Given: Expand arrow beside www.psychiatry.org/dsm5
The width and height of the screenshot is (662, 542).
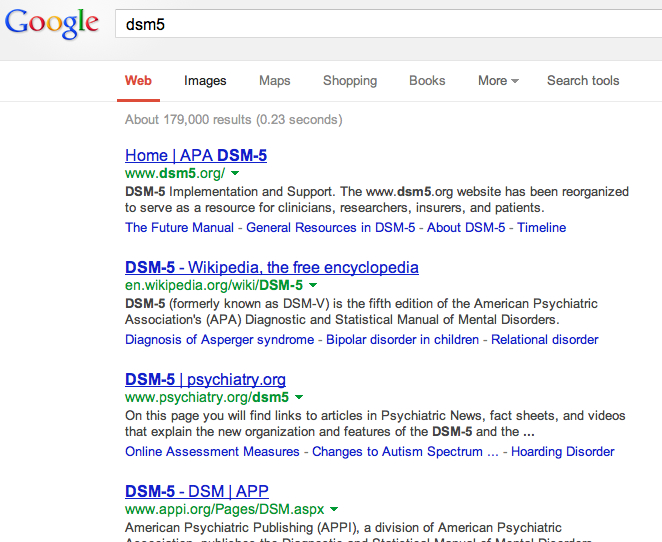Looking at the screenshot, I should 299,397.
